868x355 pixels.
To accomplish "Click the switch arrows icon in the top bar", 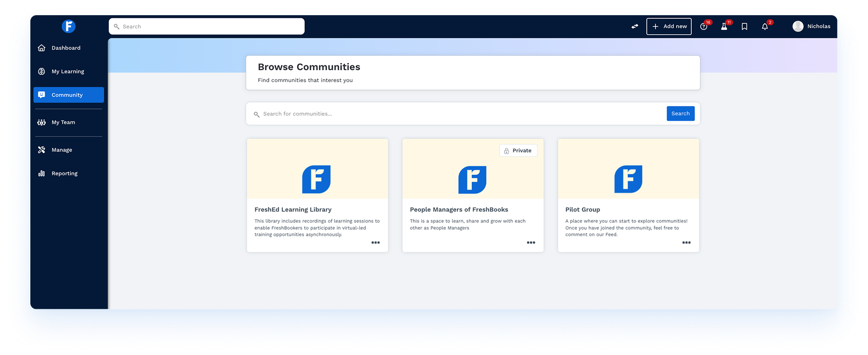I will click(x=635, y=26).
